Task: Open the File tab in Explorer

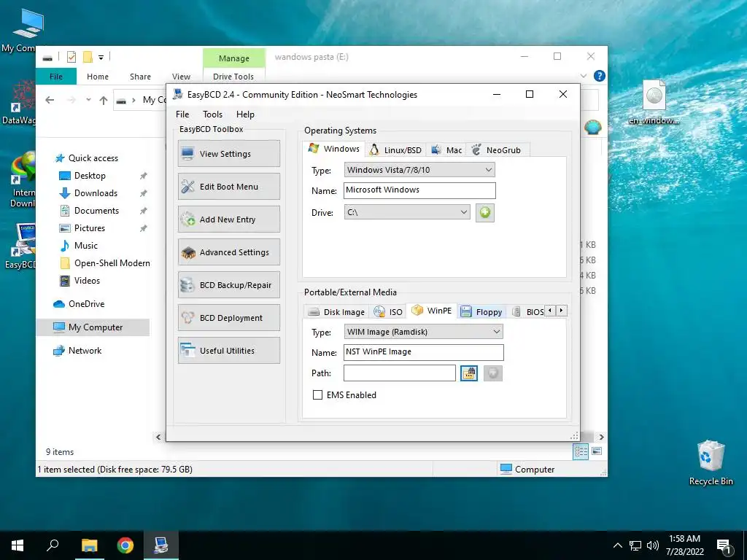Action: pos(55,76)
